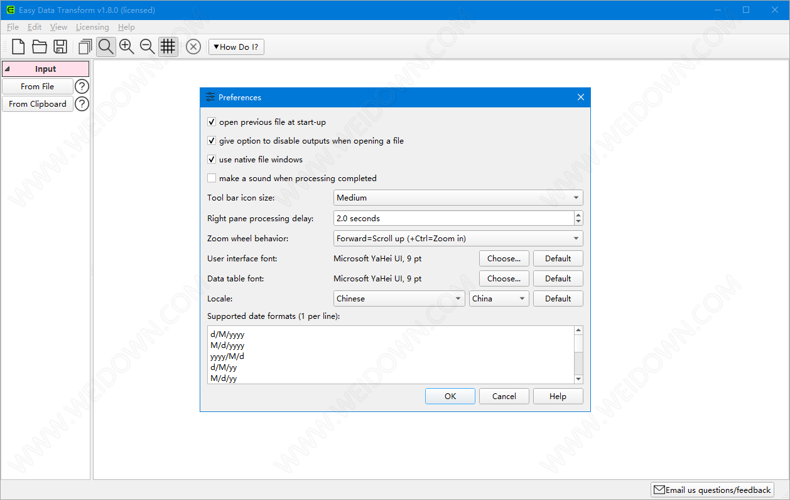Click scroll down arrow of date formats list
Screen dimensions: 790x500
(578, 379)
